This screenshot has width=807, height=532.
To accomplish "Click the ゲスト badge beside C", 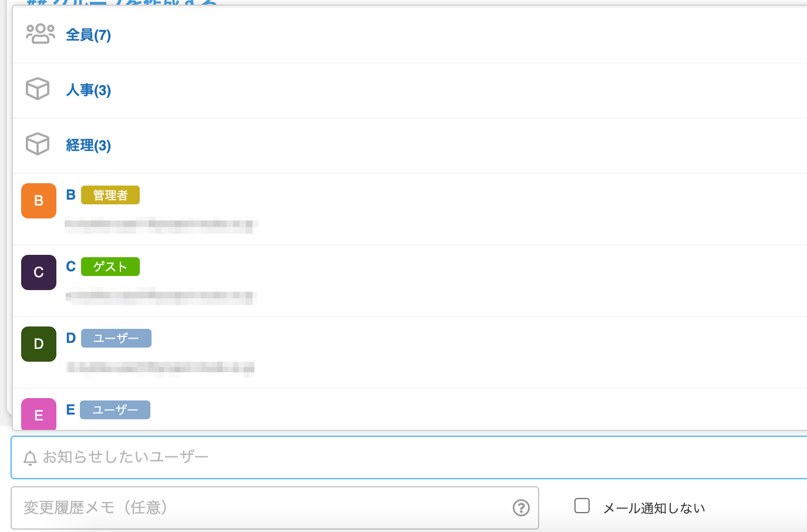I will (110, 267).
